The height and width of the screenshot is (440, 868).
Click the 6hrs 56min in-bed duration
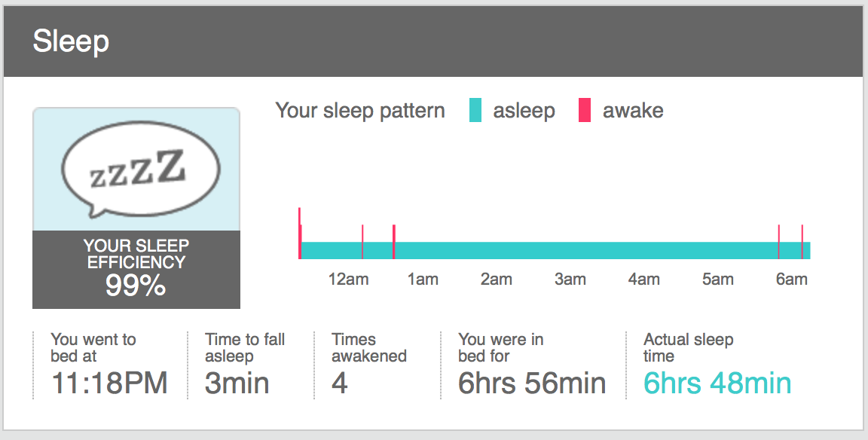pos(532,383)
